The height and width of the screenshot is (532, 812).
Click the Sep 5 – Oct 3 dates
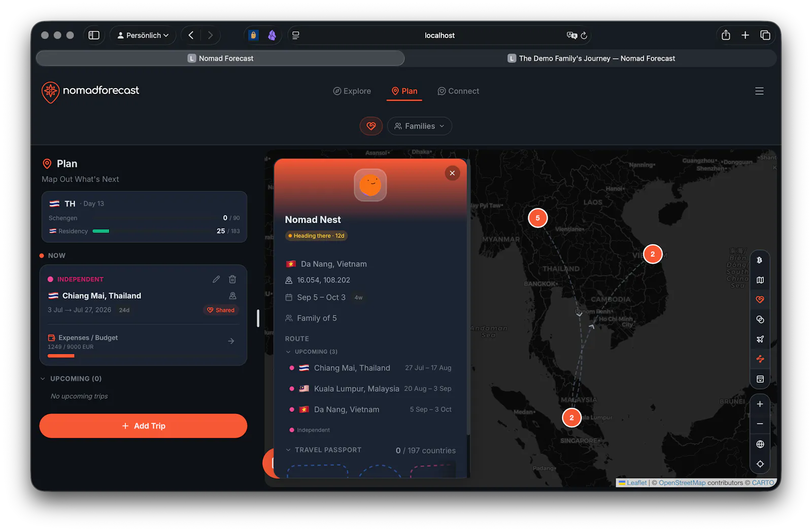(321, 298)
